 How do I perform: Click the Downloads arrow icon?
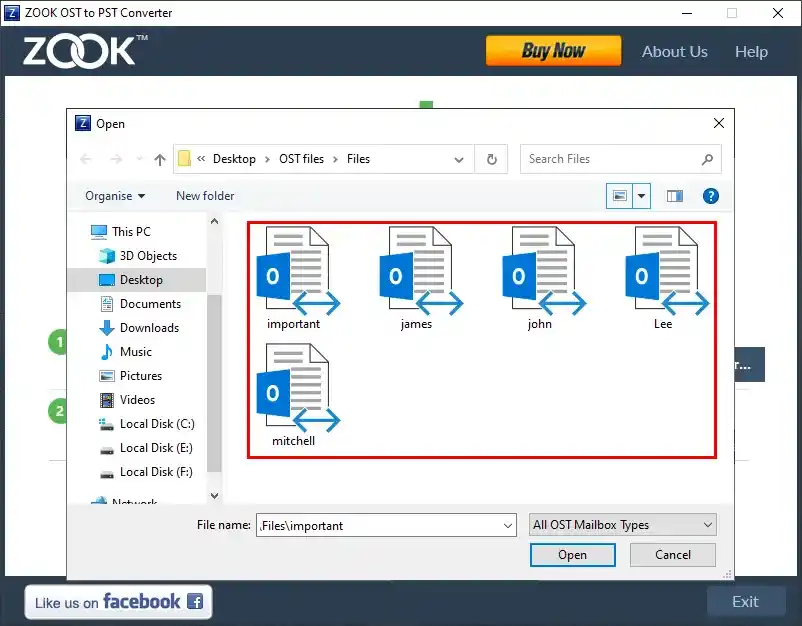click(107, 328)
